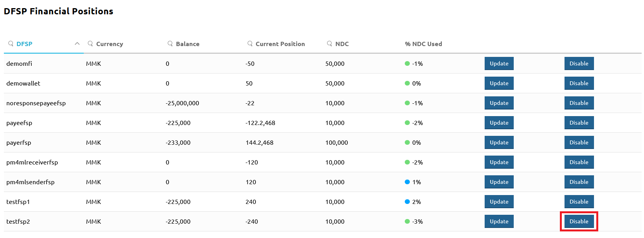Disable the demomfi DFSP

579,63
